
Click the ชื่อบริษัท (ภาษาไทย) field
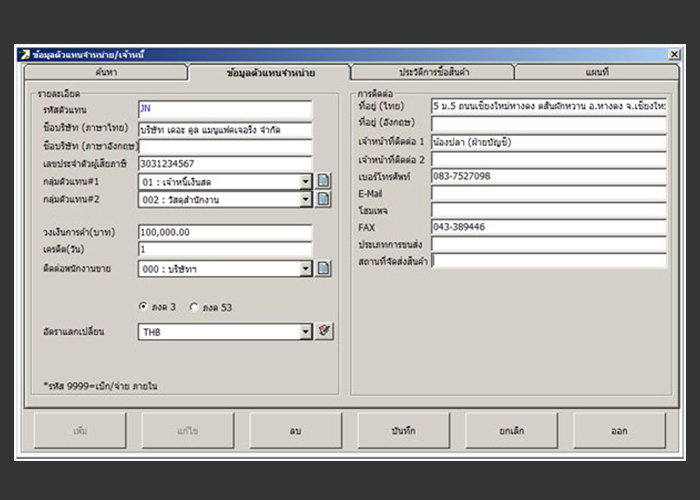pos(225,130)
